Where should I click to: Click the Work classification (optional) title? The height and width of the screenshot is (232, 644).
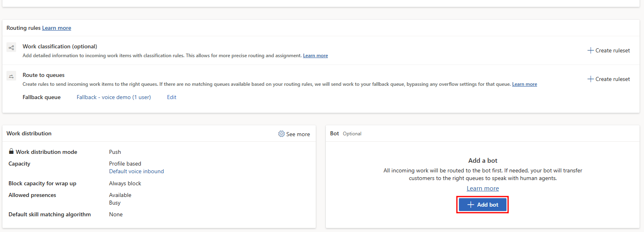(x=60, y=46)
